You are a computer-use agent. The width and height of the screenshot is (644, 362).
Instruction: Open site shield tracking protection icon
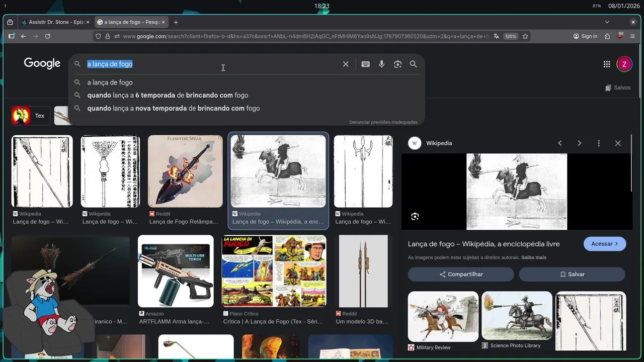pos(99,36)
